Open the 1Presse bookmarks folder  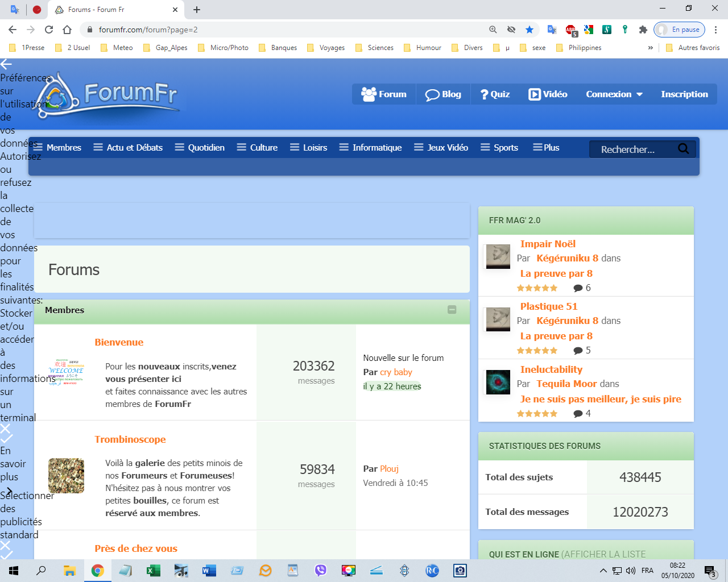(x=27, y=48)
